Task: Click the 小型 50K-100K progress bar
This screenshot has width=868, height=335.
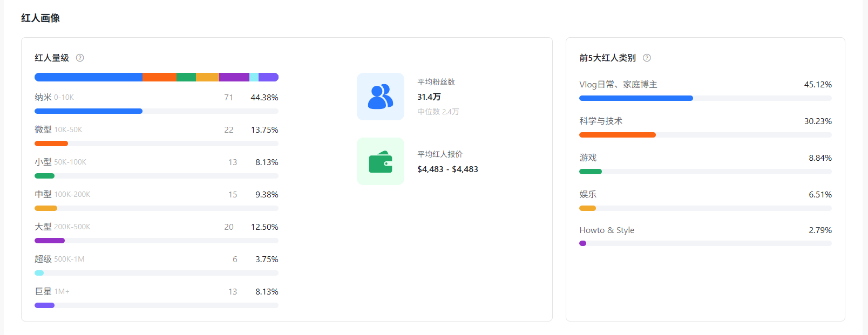Action: pyautogui.click(x=157, y=176)
